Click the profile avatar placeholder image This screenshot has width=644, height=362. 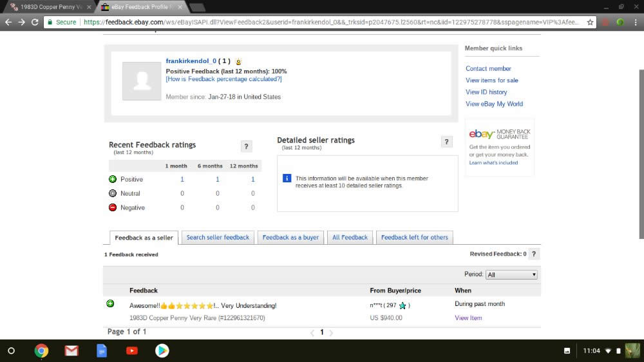[x=142, y=81]
